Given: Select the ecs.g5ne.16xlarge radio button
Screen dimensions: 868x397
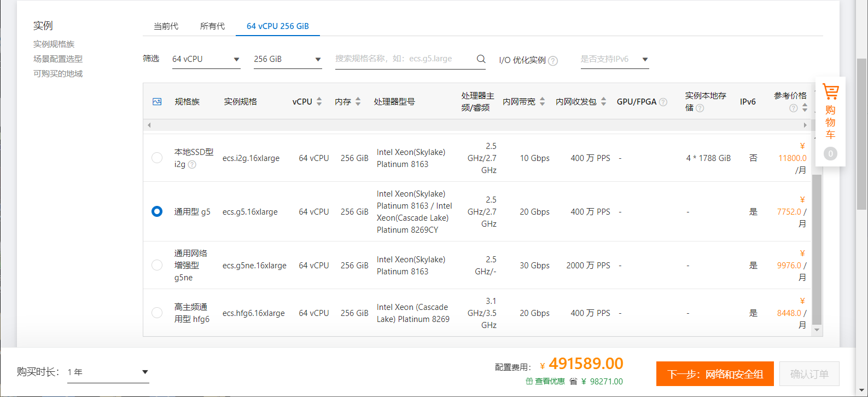Looking at the screenshot, I should pyautogui.click(x=157, y=265).
